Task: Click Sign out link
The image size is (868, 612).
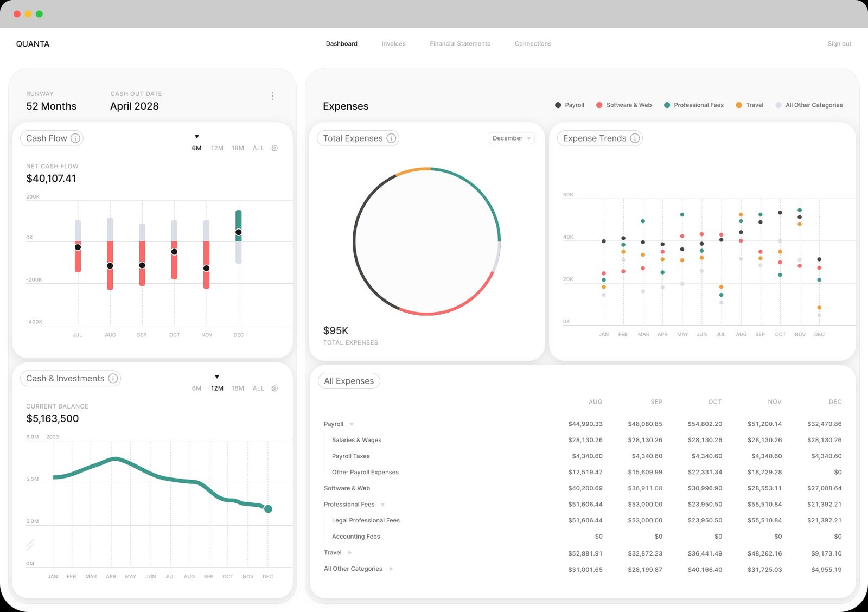Action: point(839,44)
